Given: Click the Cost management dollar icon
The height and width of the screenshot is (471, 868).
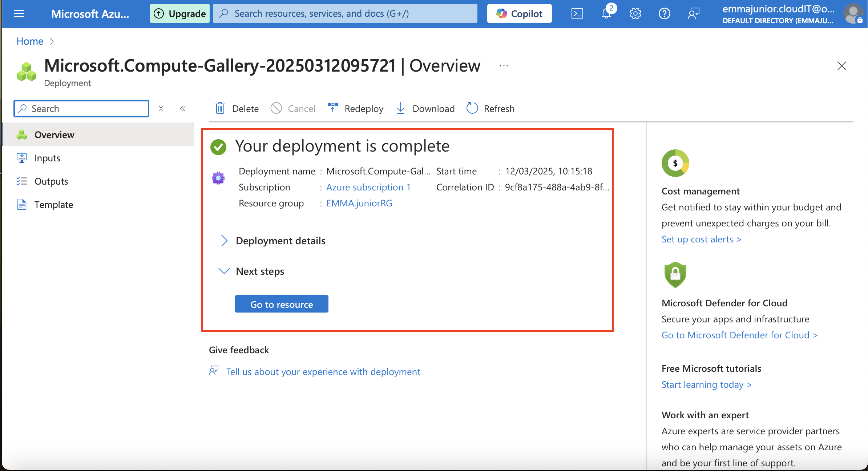Looking at the screenshot, I should pyautogui.click(x=675, y=163).
